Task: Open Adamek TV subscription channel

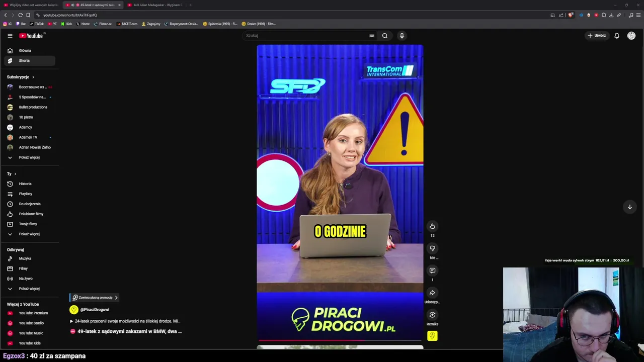Action: 29,137
